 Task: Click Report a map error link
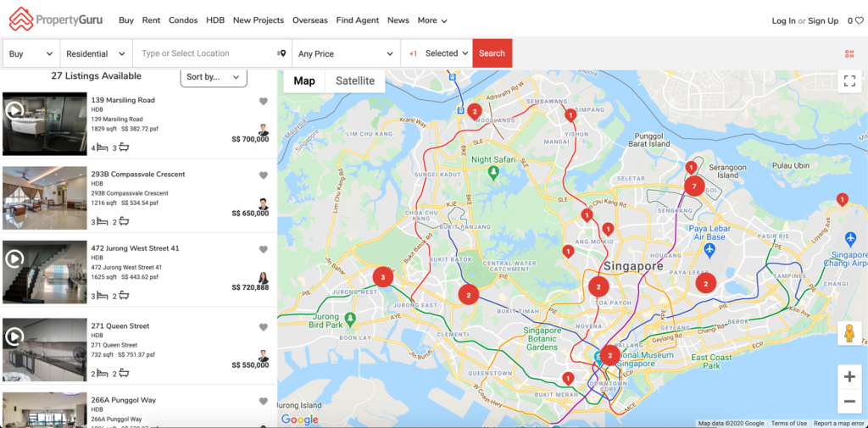tap(837, 424)
